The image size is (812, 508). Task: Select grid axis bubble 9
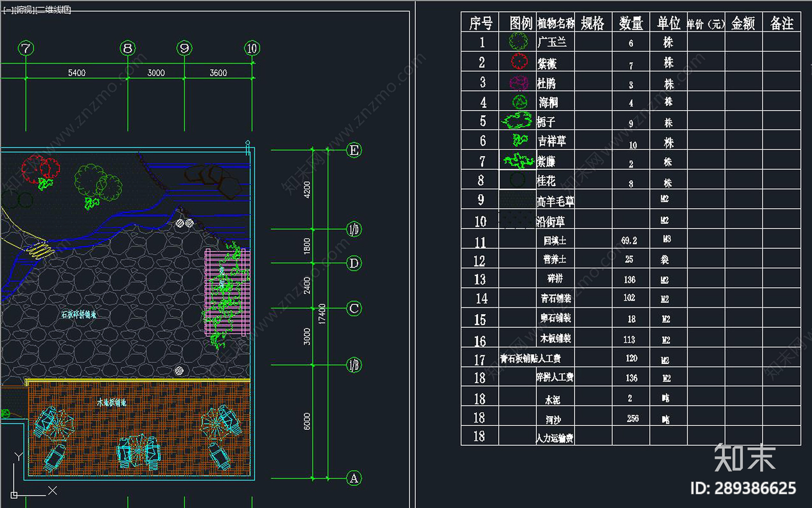point(184,48)
